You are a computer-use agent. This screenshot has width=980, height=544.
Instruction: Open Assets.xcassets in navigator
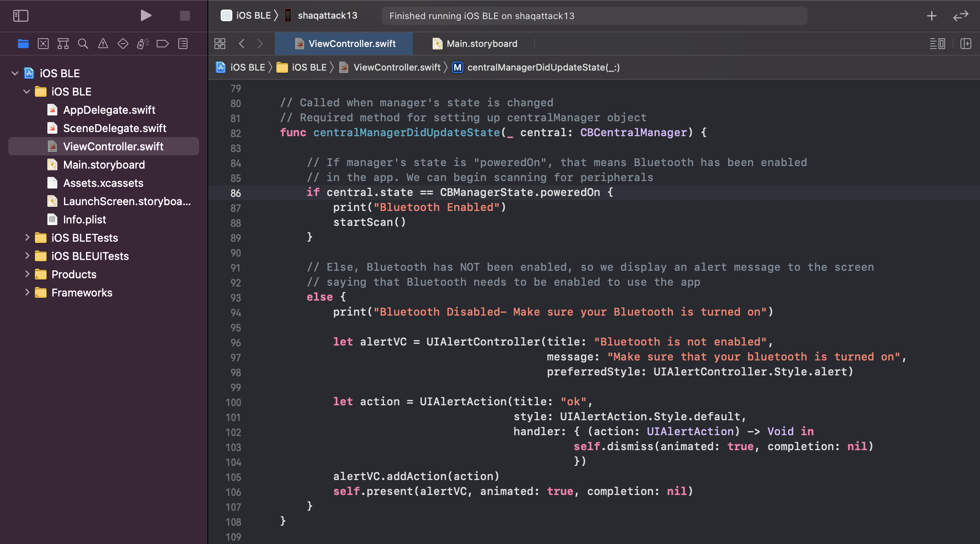point(103,183)
